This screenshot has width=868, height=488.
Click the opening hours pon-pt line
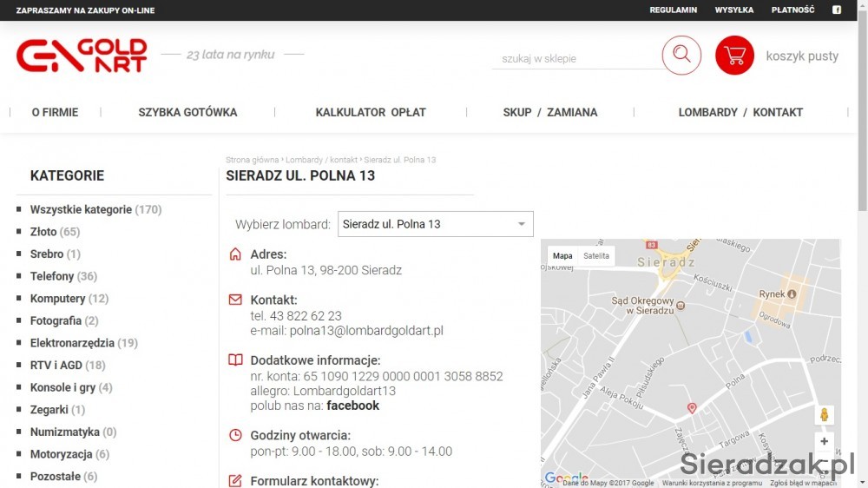point(351,452)
